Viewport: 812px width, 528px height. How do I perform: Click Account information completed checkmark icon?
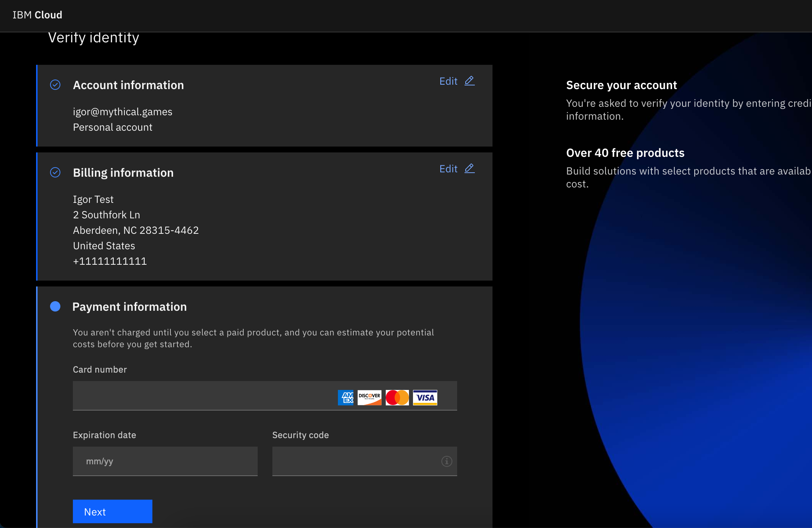pyautogui.click(x=55, y=85)
